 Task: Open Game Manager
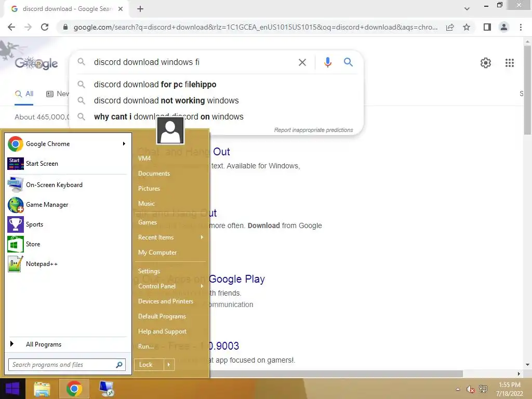coord(67,205)
